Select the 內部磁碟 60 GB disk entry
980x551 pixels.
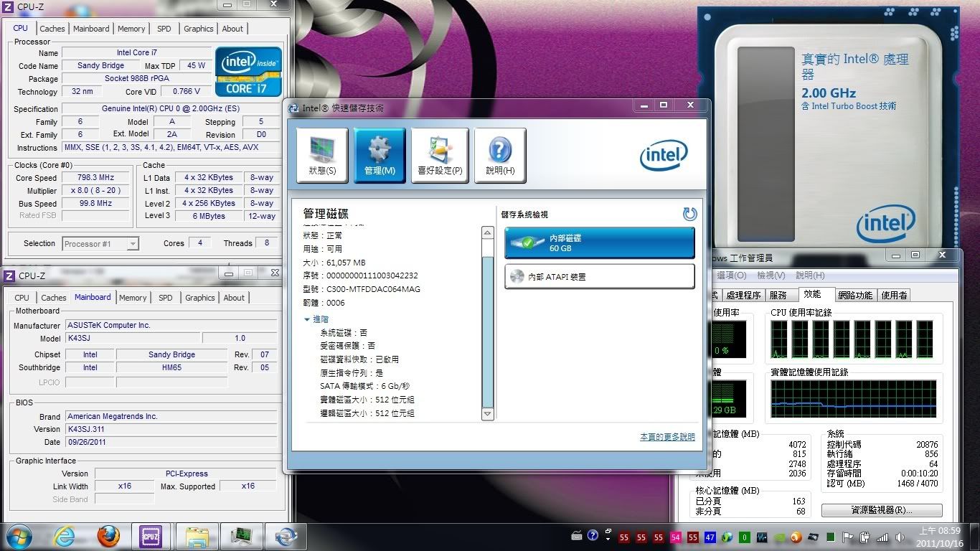click(599, 242)
